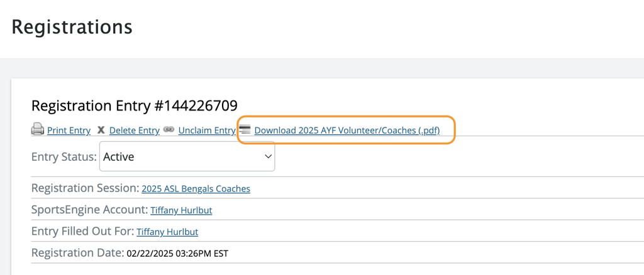Click the document icon before the Download link
This screenshot has width=644, height=275.
245,130
